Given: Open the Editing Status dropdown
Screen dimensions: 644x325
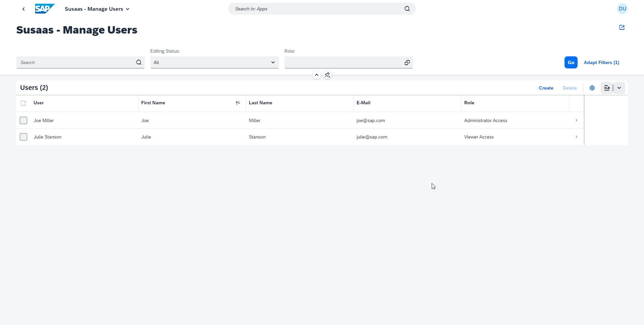Looking at the screenshot, I should click(215, 62).
